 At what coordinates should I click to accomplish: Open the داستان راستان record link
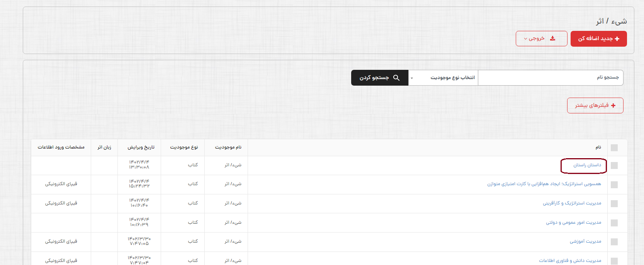pyautogui.click(x=587, y=165)
